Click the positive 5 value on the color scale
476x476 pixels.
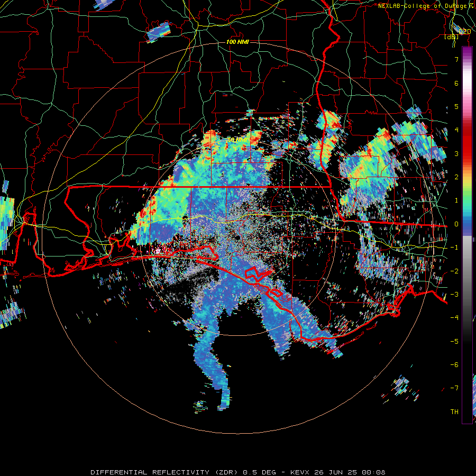456,106
